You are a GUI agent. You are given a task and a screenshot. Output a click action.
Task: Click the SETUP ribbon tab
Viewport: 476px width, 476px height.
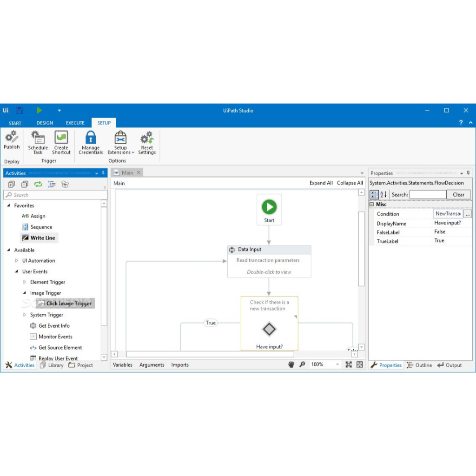pos(104,123)
